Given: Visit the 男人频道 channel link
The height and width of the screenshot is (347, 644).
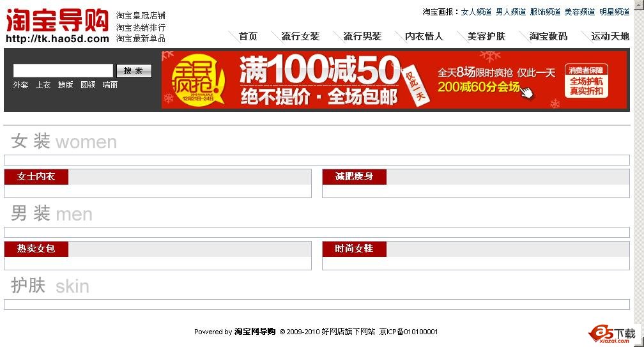Looking at the screenshot, I should (510, 12).
